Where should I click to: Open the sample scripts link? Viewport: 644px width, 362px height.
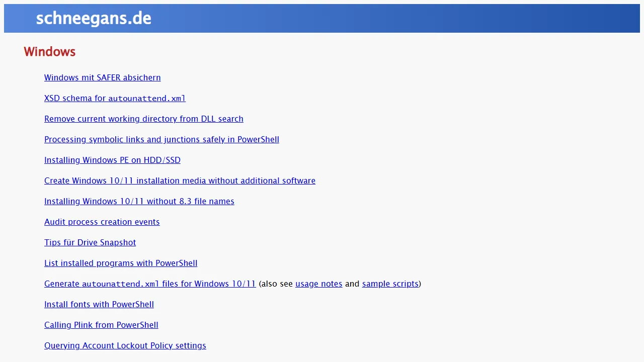pos(390,284)
